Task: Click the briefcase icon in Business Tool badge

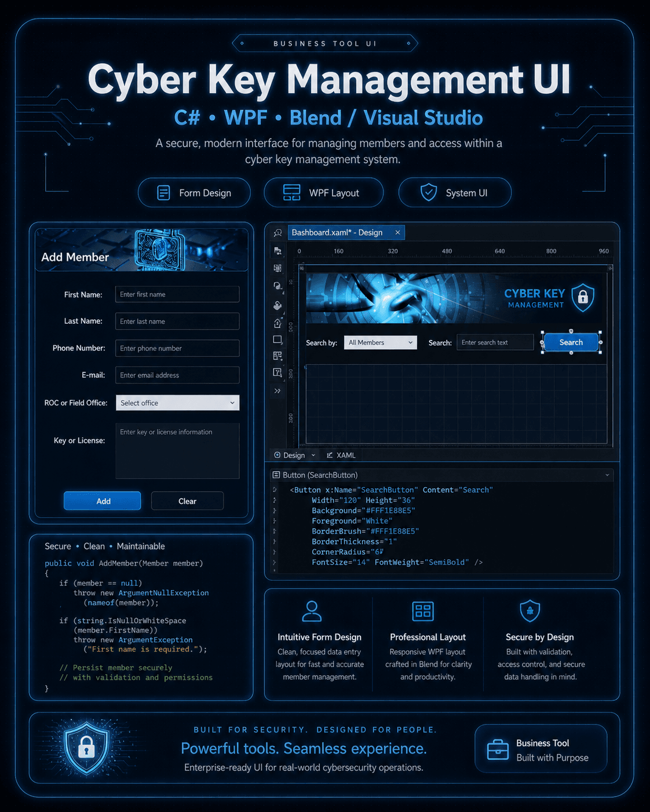Action: point(498,749)
